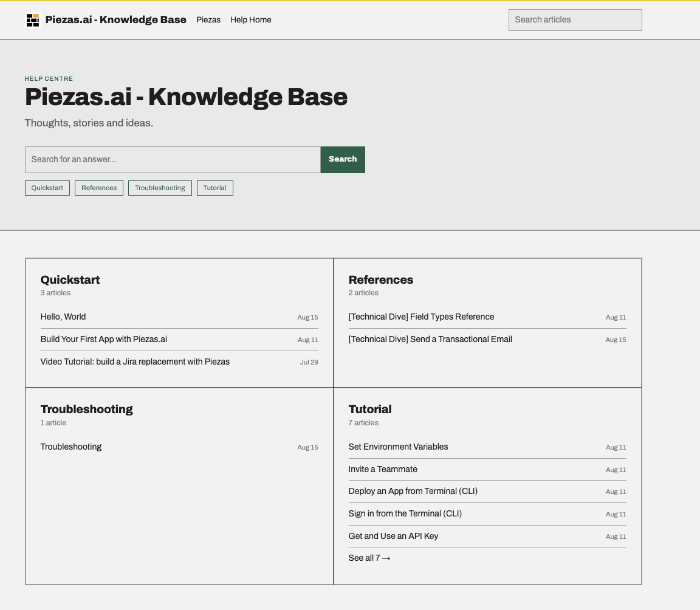Focus the Search articles field in header
The height and width of the screenshot is (610, 700).
click(x=575, y=20)
